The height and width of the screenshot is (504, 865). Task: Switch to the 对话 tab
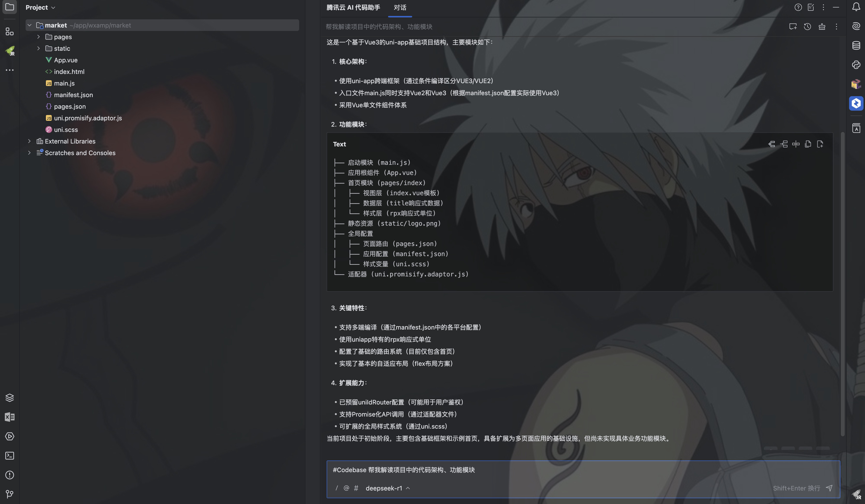[400, 7]
